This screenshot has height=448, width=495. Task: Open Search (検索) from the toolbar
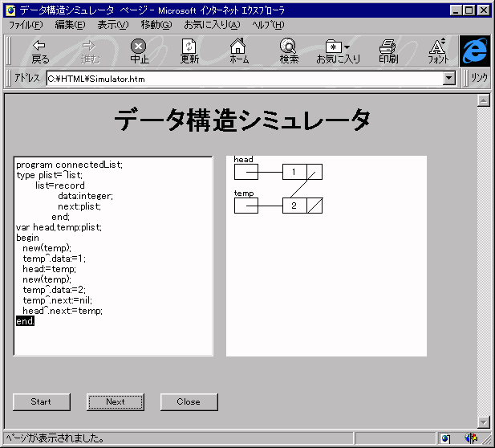(x=289, y=51)
